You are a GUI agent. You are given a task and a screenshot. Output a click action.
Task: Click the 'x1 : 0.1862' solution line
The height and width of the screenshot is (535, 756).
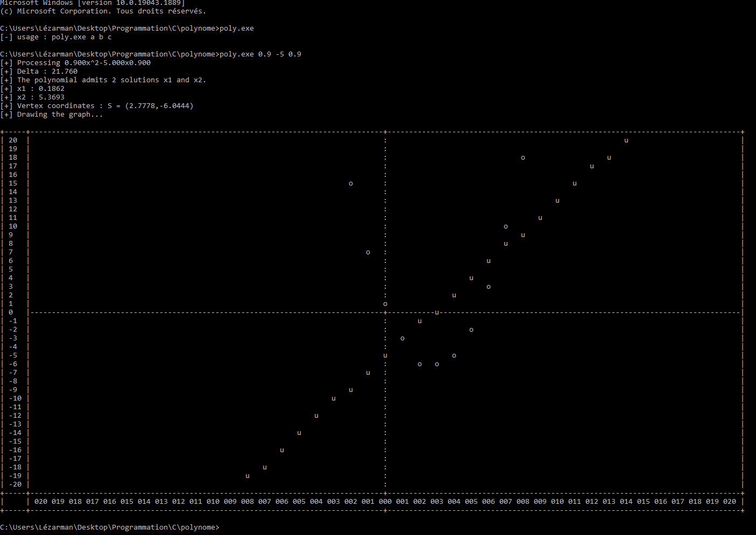click(x=40, y=89)
